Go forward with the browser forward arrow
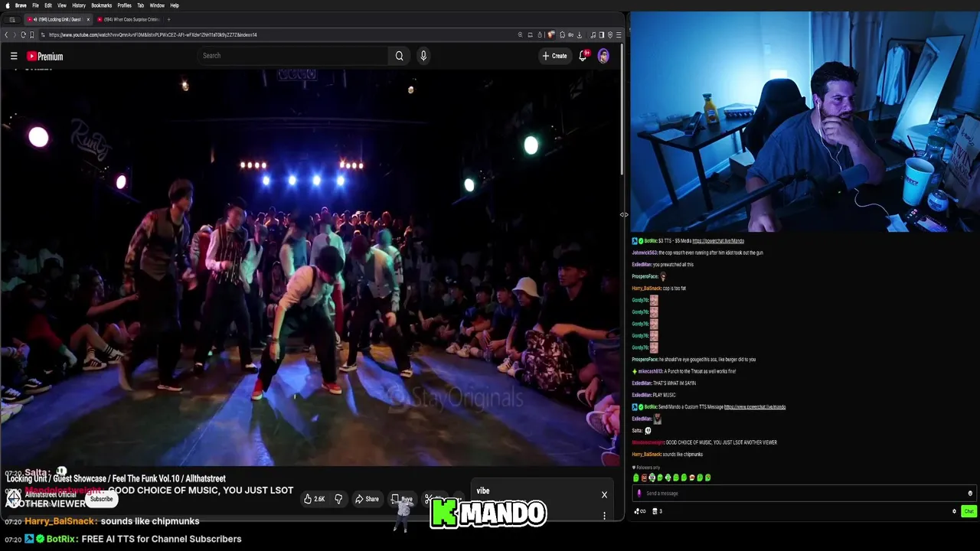This screenshot has width=980, height=551. (15, 34)
